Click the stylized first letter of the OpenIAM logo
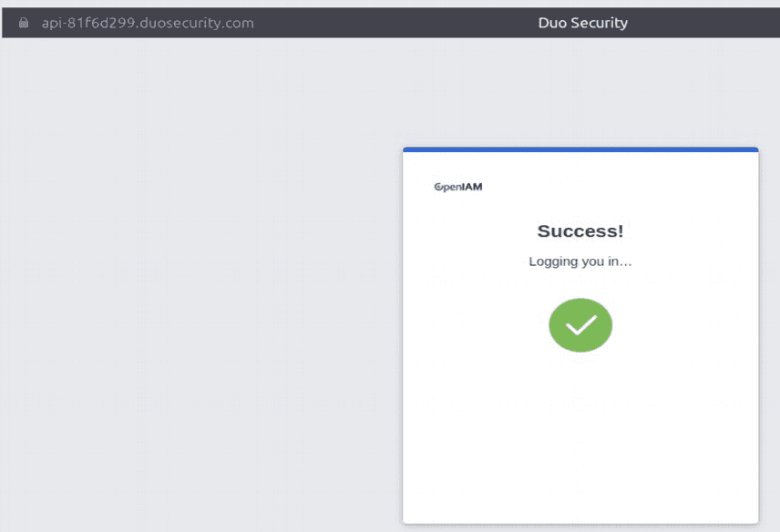 [438, 188]
